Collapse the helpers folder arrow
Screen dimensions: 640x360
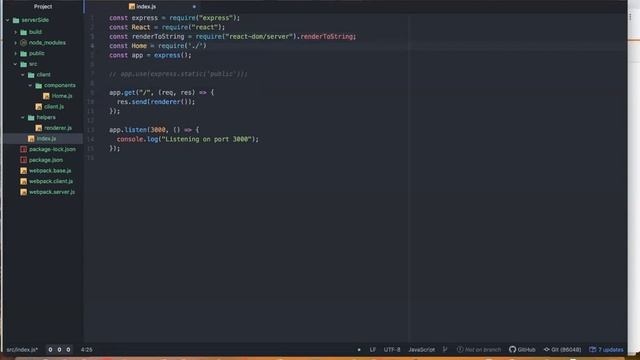tap(23, 118)
